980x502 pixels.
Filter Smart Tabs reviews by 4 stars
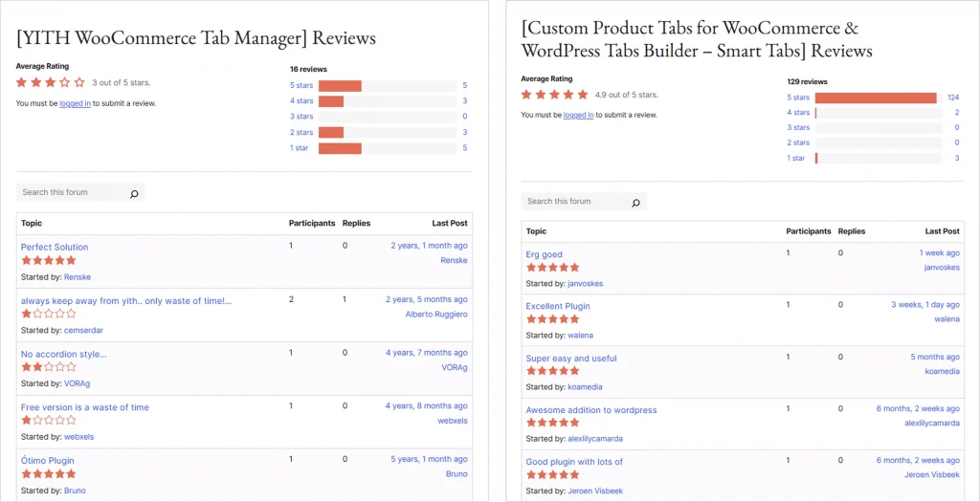click(x=798, y=112)
